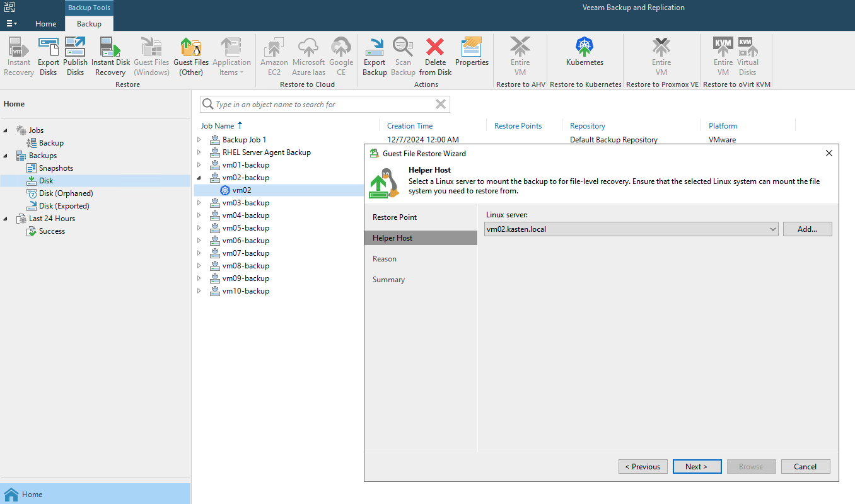Screen dimensions: 855x504
Task: Click Entire VM under Restore to oVirt KVM
Action: point(723,56)
